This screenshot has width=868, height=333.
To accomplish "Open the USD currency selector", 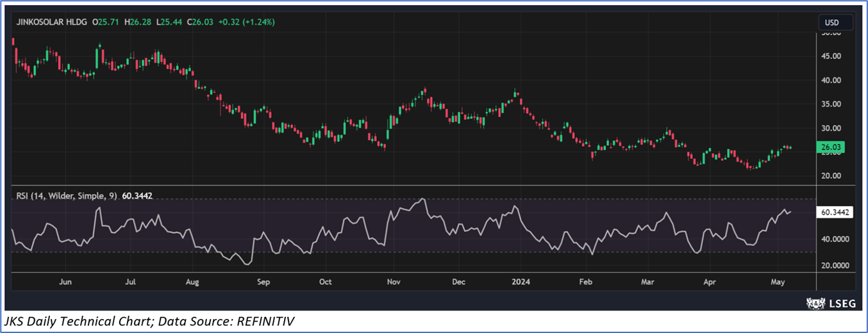I will tap(836, 22).
